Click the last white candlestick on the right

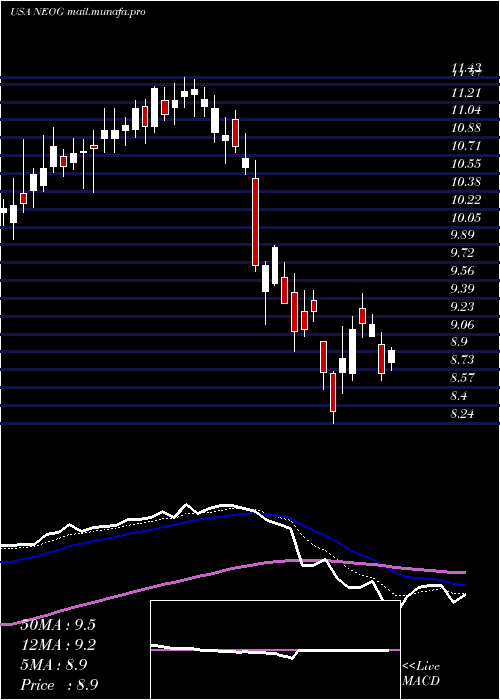tap(392, 357)
